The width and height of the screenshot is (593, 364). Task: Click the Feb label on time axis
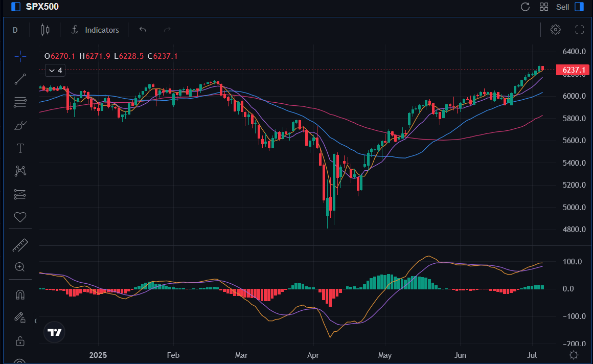(x=173, y=355)
